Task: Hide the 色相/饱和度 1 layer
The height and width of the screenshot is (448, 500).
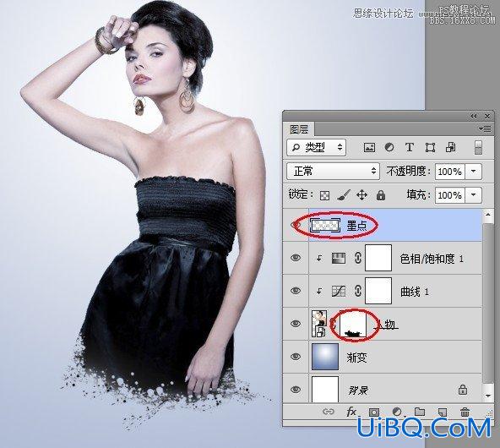Action: tap(296, 258)
